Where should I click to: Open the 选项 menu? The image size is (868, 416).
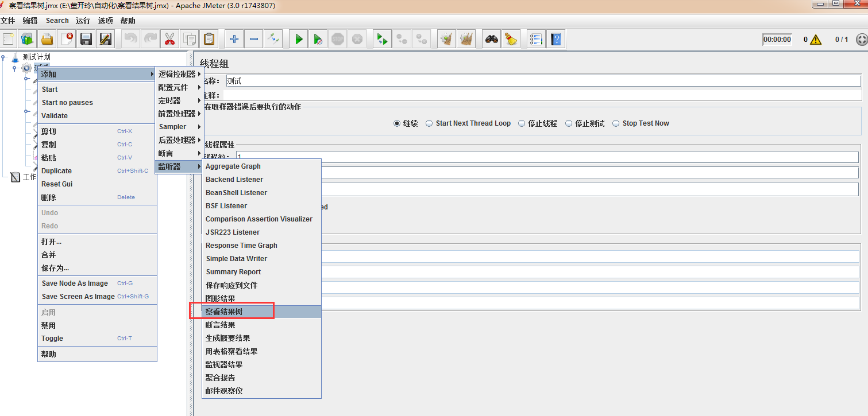point(105,21)
